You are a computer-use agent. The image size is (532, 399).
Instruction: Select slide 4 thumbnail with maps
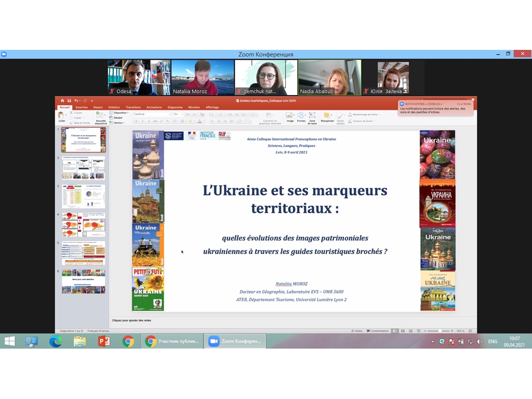(x=84, y=224)
